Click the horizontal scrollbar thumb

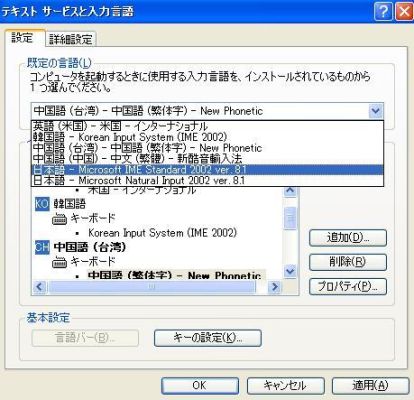click(x=152, y=287)
